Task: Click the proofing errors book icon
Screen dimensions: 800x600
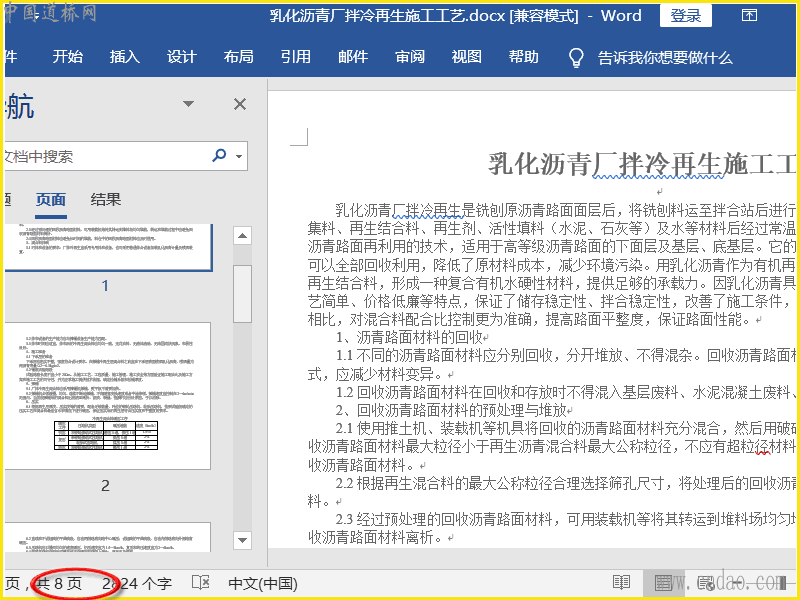Action: [x=201, y=583]
